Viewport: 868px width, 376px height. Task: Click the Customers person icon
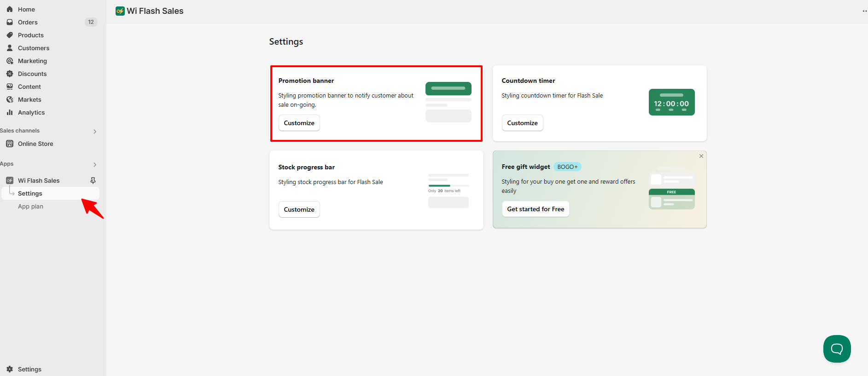[x=10, y=48]
